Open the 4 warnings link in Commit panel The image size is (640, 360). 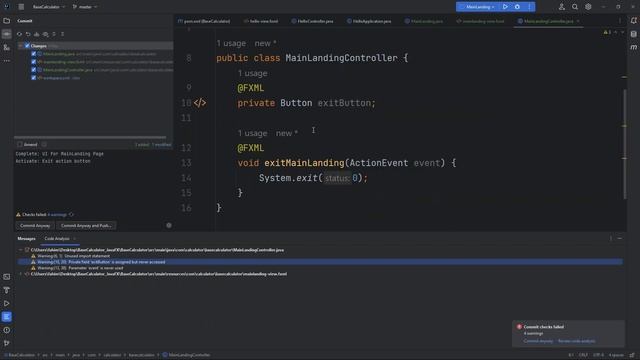(57, 215)
